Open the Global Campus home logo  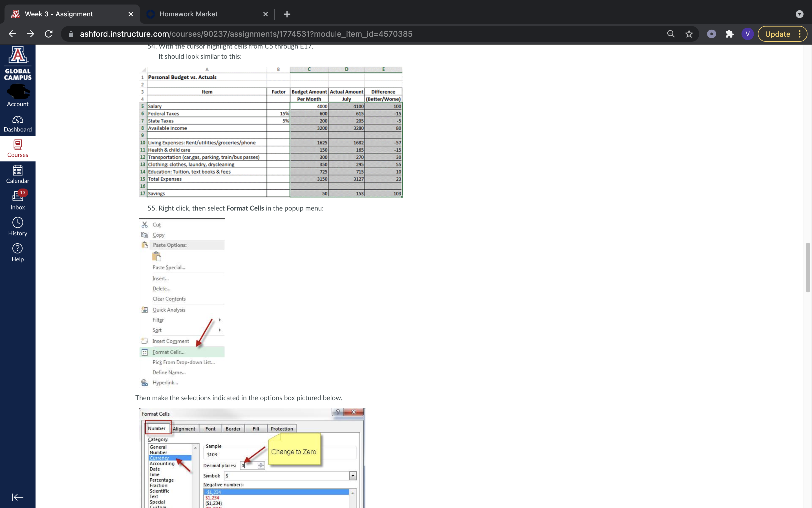(18, 63)
